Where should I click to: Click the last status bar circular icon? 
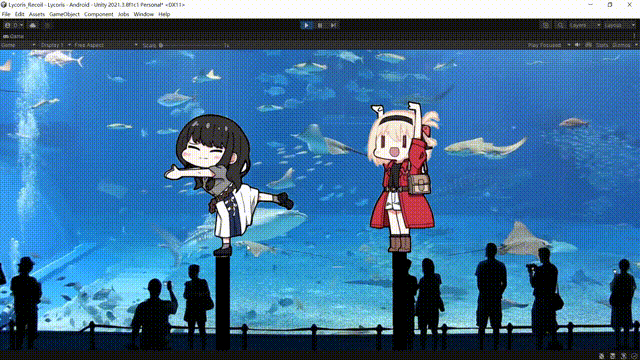click(634, 356)
